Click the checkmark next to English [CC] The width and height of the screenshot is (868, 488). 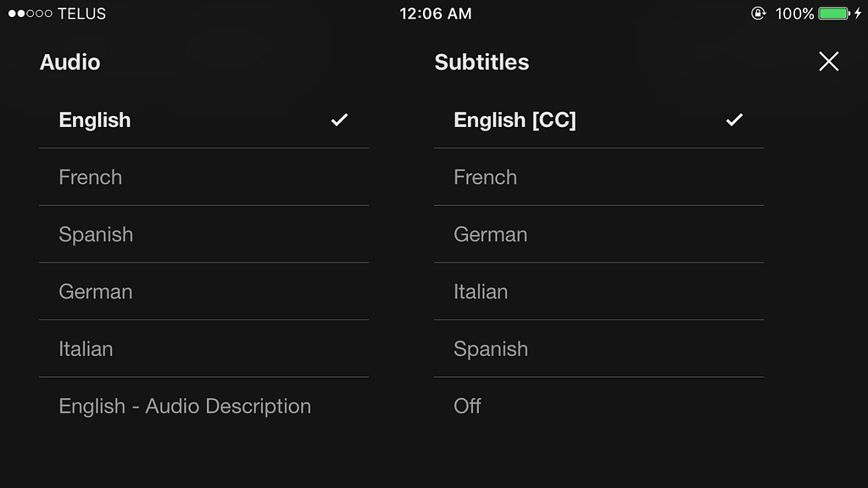(x=734, y=120)
